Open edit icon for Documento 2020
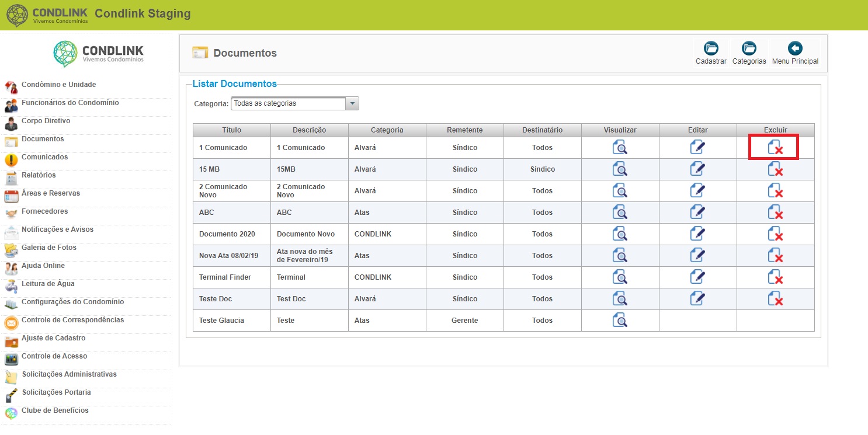 click(697, 234)
